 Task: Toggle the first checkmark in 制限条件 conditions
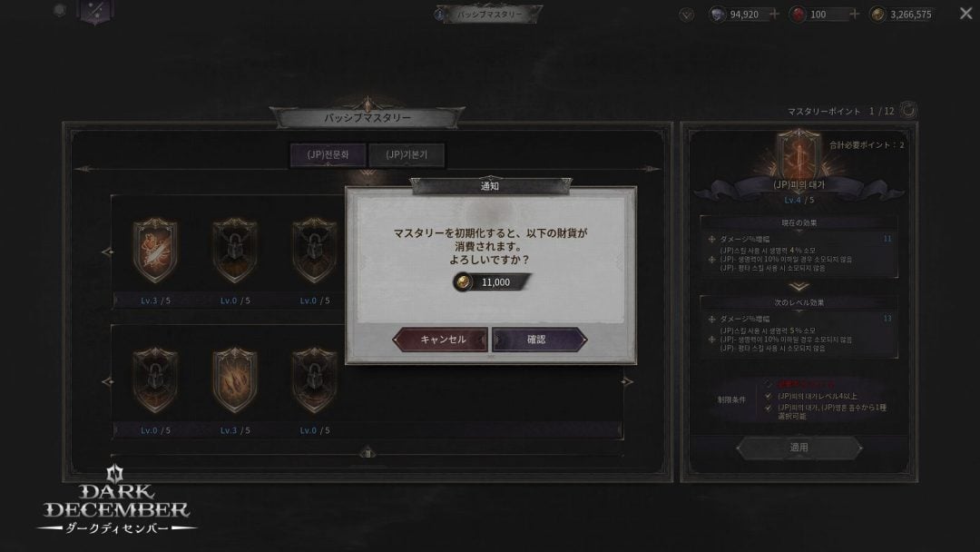(769, 396)
